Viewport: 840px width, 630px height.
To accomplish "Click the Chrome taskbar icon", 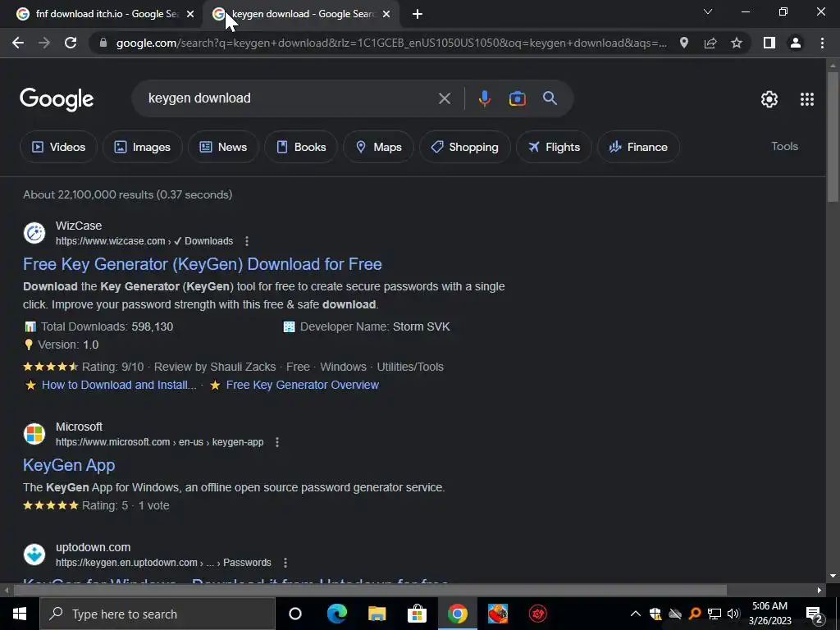I will point(457,614).
